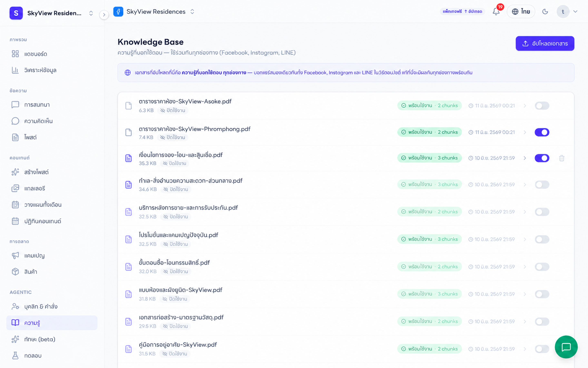
Task: Click ปิดใช้งาน tag under เอกสารก่อสร้าง-มาตรฐานวัสดุ.pdf
Action: [x=175, y=326]
